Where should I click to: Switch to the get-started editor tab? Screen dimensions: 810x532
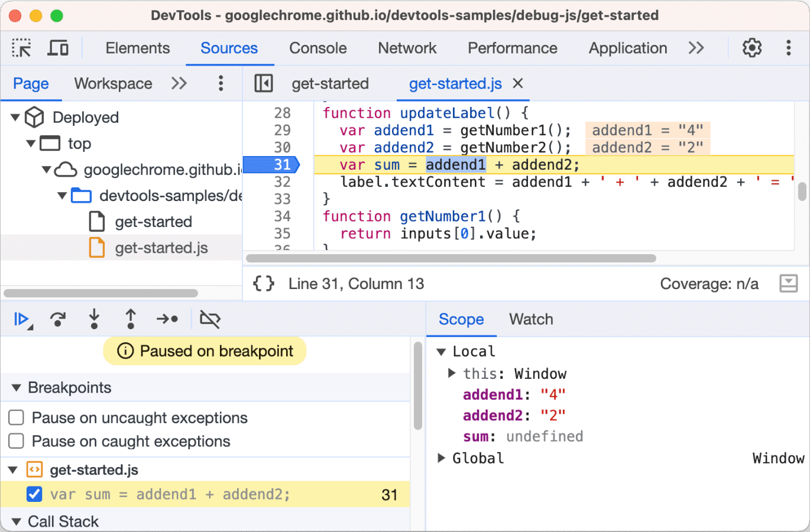pyautogui.click(x=330, y=83)
